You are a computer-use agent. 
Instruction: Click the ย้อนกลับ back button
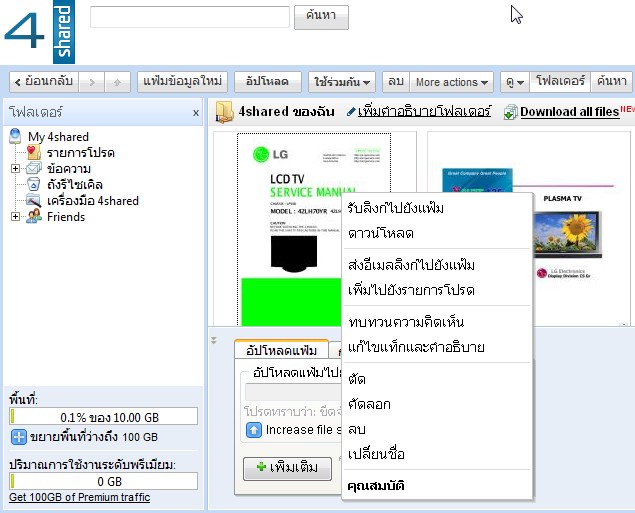click(x=44, y=82)
